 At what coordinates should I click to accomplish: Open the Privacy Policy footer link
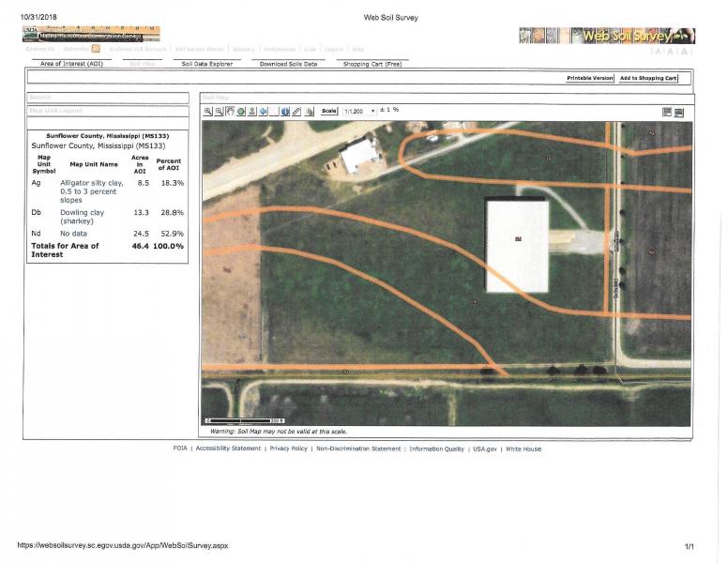pyautogui.click(x=289, y=449)
